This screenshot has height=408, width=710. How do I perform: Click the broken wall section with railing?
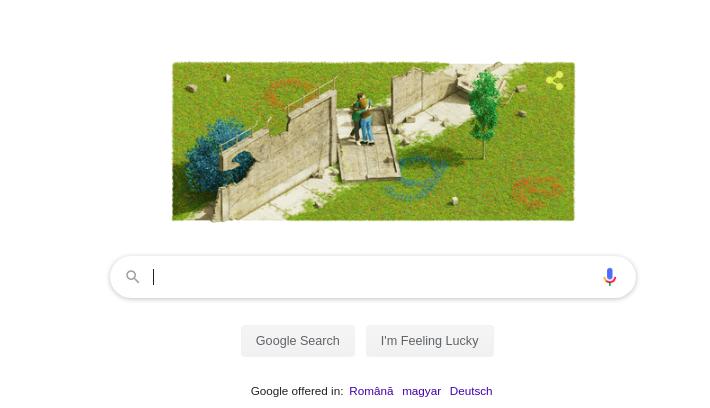pos(276,149)
